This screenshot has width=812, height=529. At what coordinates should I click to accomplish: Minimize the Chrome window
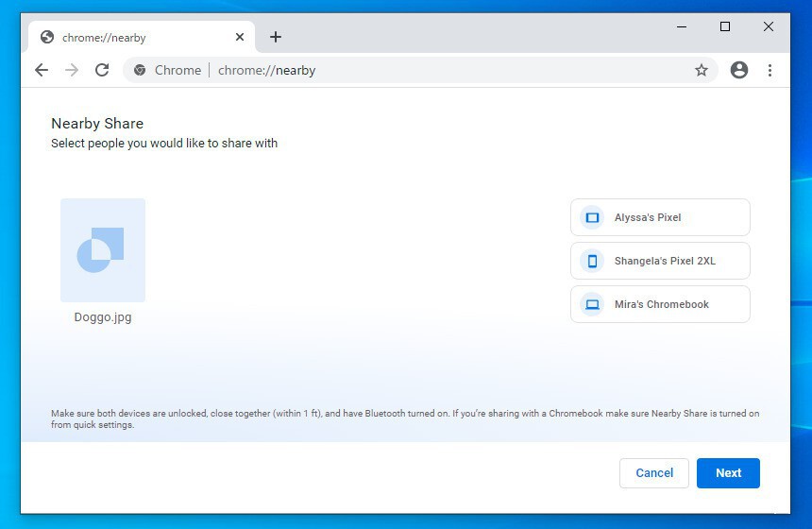(682, 26)
